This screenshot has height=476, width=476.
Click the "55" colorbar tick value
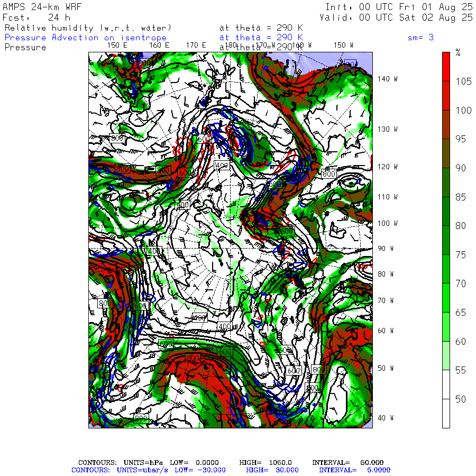[x=461, y=370]
